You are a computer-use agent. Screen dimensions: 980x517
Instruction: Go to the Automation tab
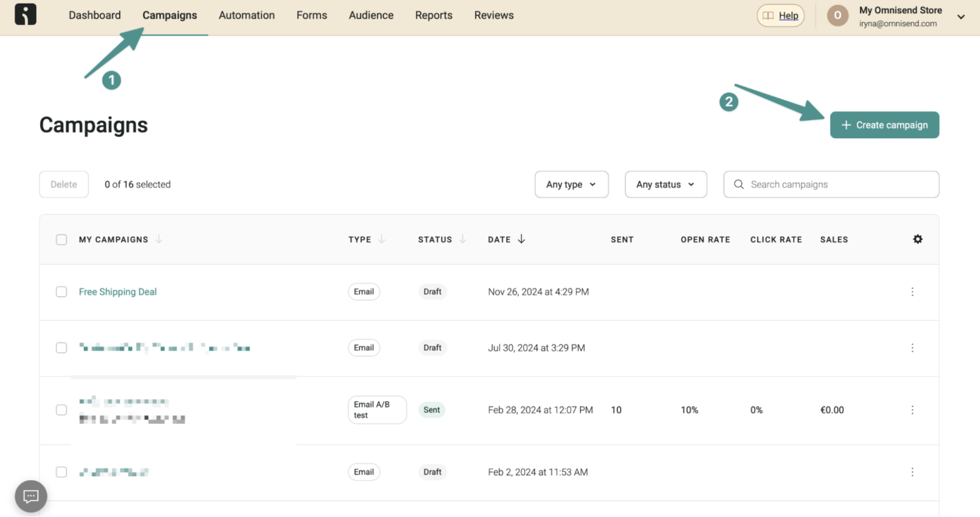tap(246, 16)
